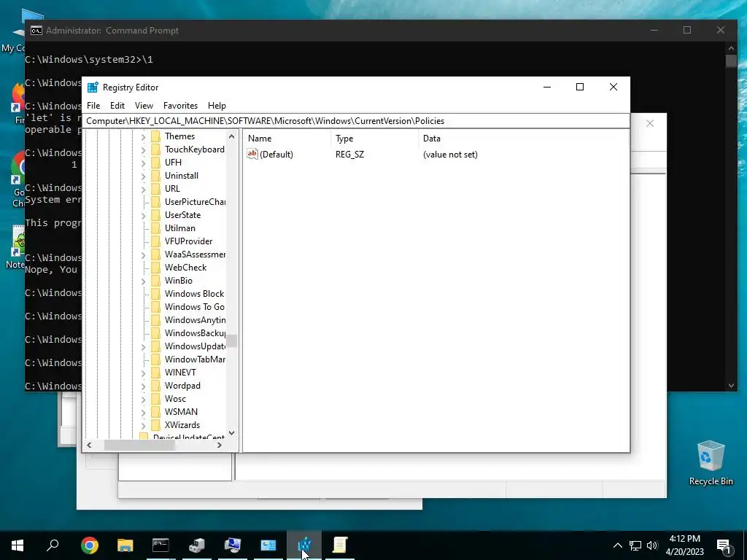Screen dimensions: 747x560
Task: Click the (Default) string value icon
Action: (252, 154)
